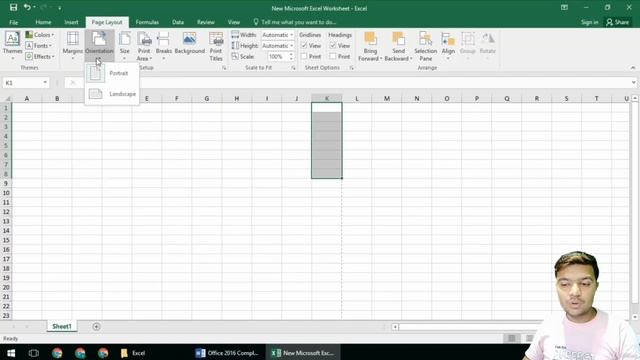Open the paper Size menu
The image size is (640, 360).
tap(124, 46)
